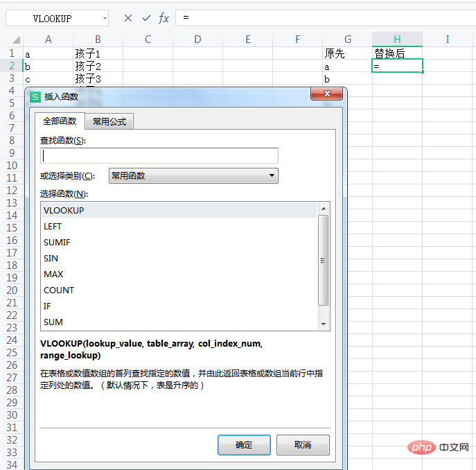Click the formula bar input
This screenshot has width=476, height=470.
(326, 18)
